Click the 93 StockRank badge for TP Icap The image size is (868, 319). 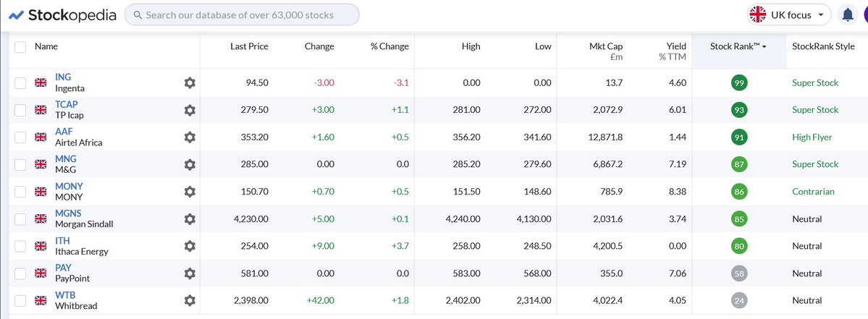[739, 110]
